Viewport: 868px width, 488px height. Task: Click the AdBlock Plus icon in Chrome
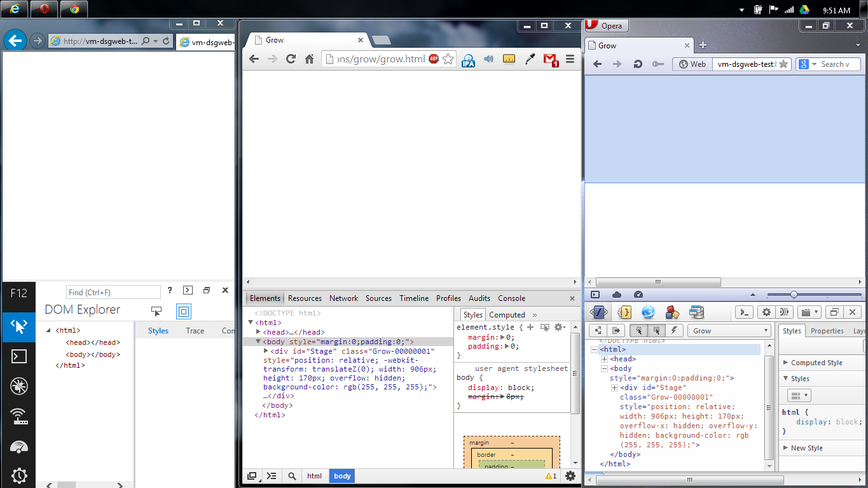coord(434,59)
